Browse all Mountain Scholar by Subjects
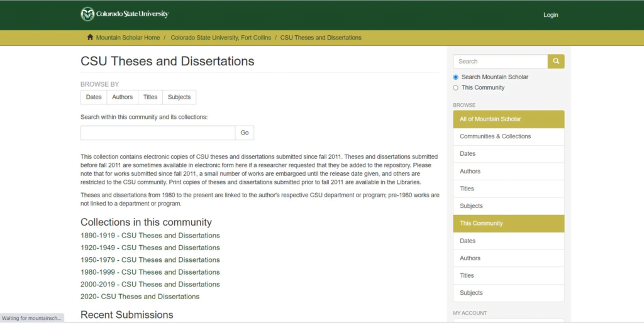The height and width of the screenshot is (323, 644). click(x=508, y=206)
